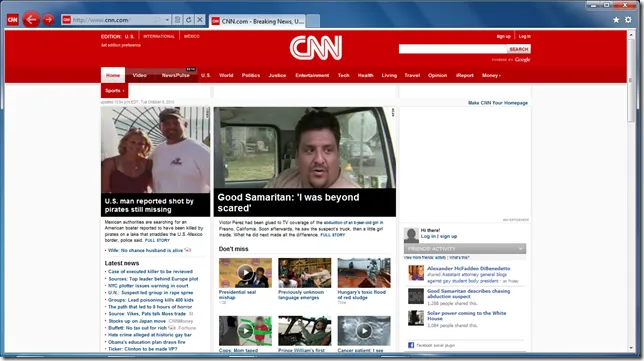Click video icon beside Wife: No chance husband
The height and width of the screenshot is (361, 644).
tap(188, 250)
